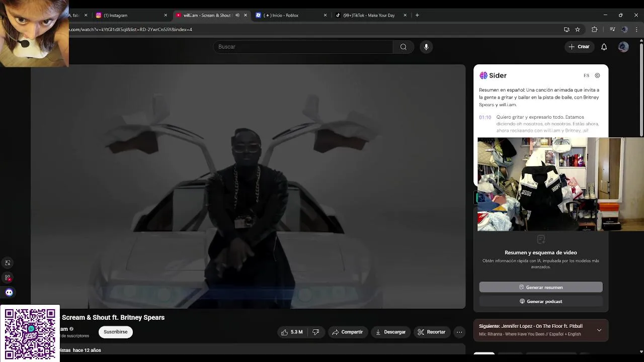Switch to the Inicio - Roblox tab

point(290,15)
